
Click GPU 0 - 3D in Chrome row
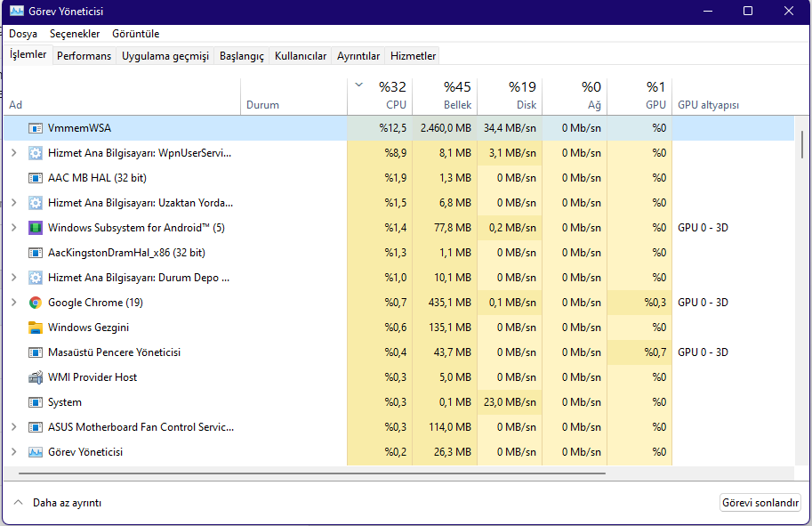coord(703,302)
